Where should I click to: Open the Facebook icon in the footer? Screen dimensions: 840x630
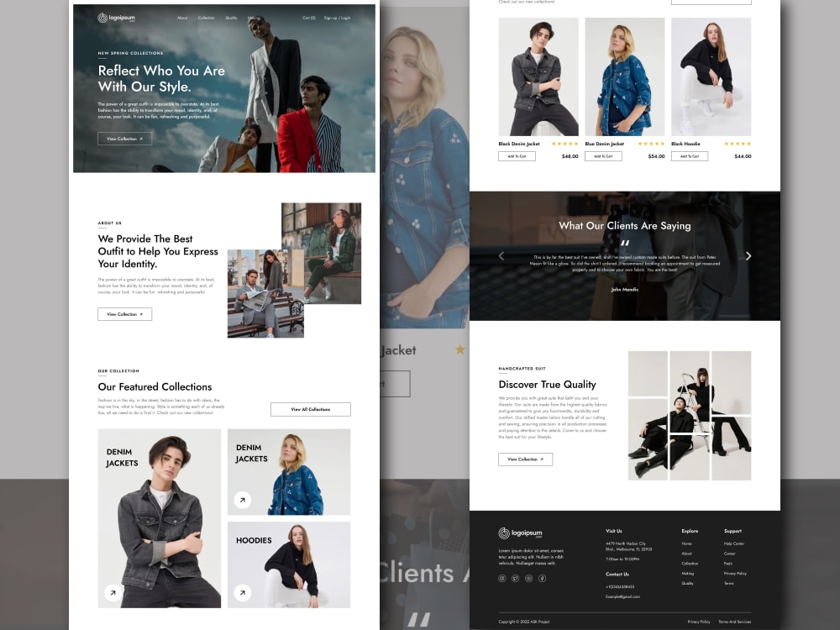542,578
